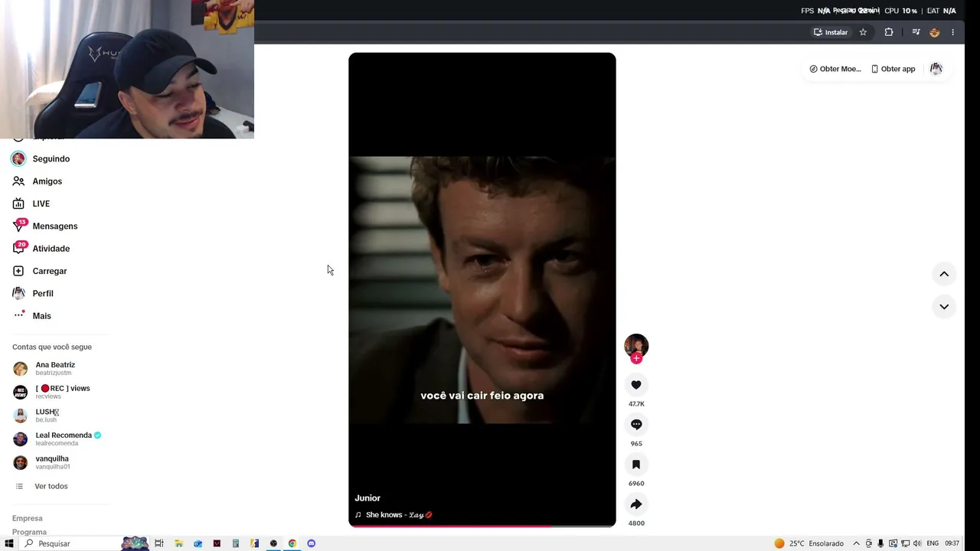This screenshot has height=551, width=980.
Task: Open Windows Task View
Action: point(159,543)
